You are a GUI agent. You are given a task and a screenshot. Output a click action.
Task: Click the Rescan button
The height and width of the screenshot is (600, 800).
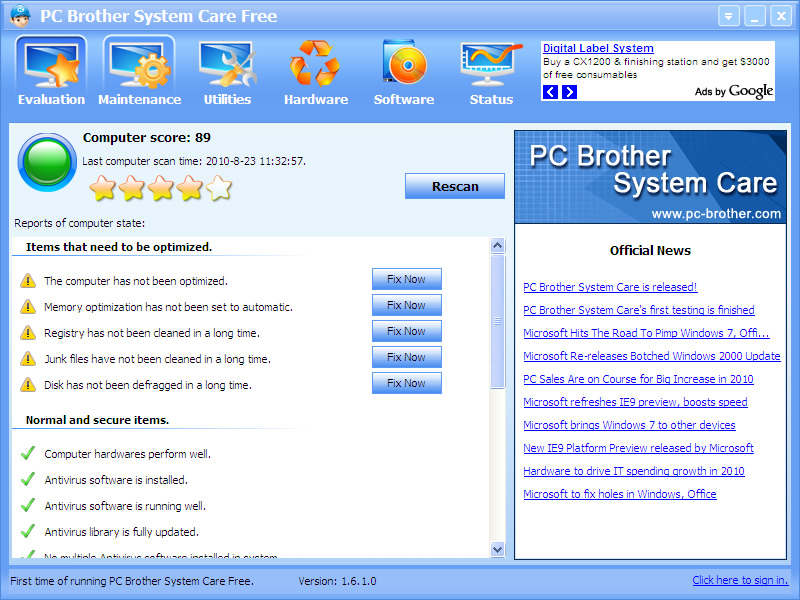(x=455, y=186)
